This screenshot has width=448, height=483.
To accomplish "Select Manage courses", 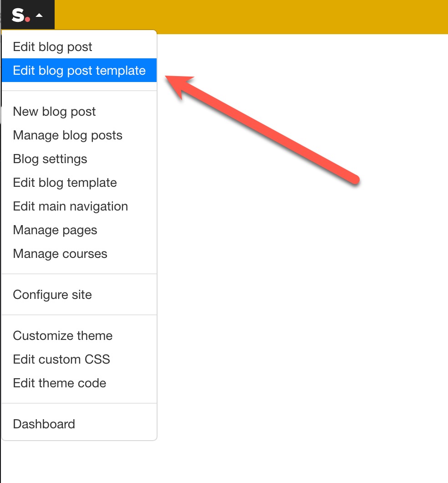I will click(x=60, y=253).
